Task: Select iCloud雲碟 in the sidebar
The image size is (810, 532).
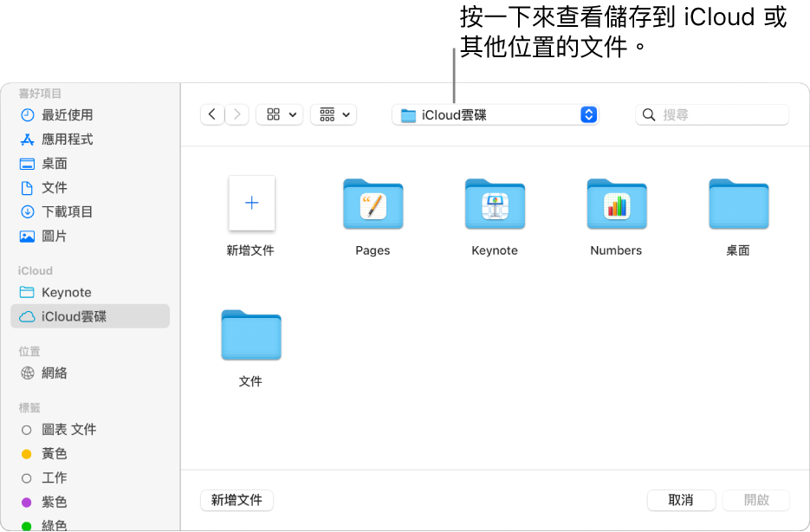Action: [90, 316]
